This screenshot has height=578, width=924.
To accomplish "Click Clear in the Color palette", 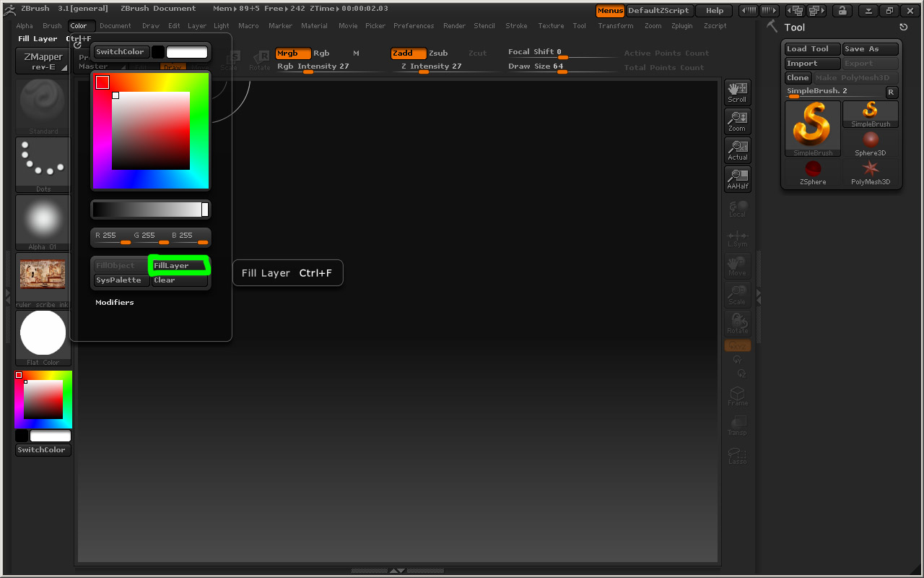I will point(179,280).
